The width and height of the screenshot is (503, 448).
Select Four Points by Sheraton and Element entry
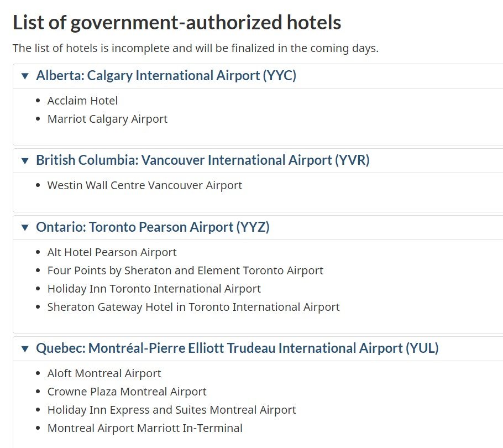click(x=185, y=271)
